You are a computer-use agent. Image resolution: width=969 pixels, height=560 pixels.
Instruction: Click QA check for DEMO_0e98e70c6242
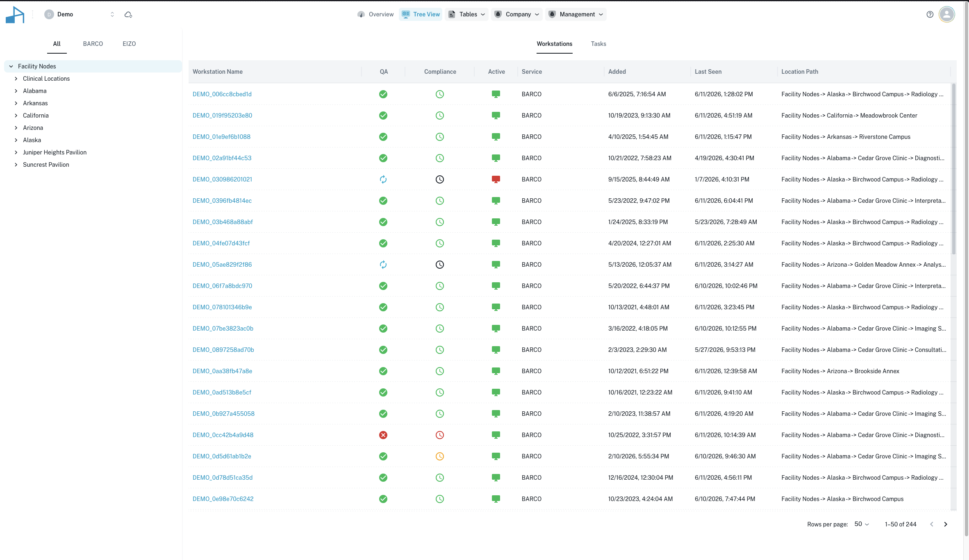pyautogui.click(x=383, y=499)
